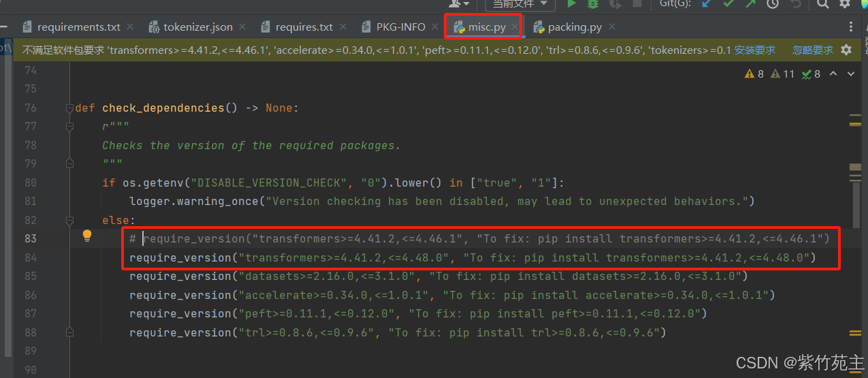The width and height of the screenshot is (868, 378).
Task: Click line number 80 in the gutter
Action: point(30,183)
